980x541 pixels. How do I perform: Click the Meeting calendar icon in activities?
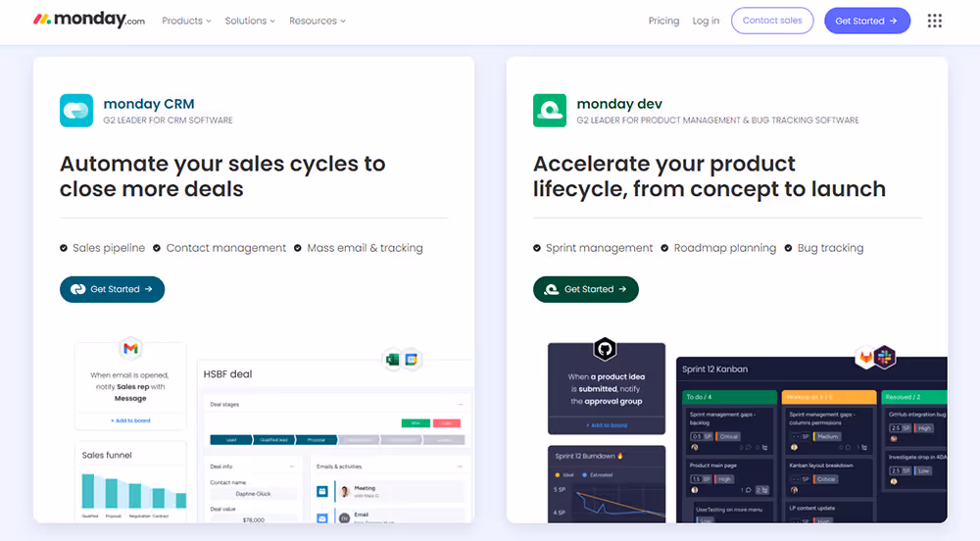322,492
